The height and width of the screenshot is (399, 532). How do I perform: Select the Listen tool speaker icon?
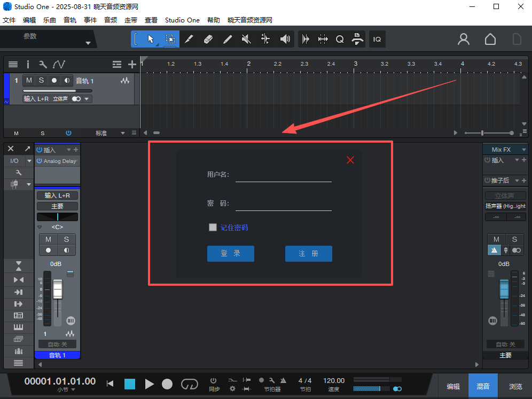[x=285, y=39]
